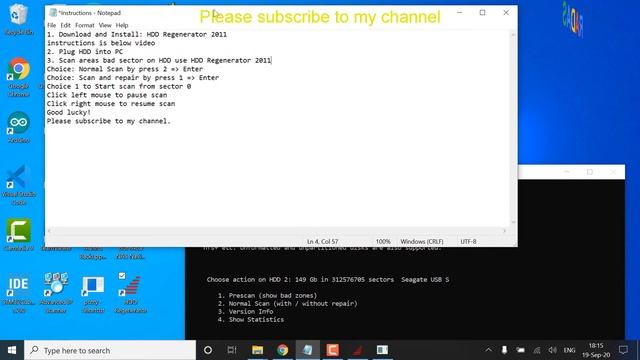
Task: Click 'Choose action on HDD 2' console line
Action: [x=328, y=280]
